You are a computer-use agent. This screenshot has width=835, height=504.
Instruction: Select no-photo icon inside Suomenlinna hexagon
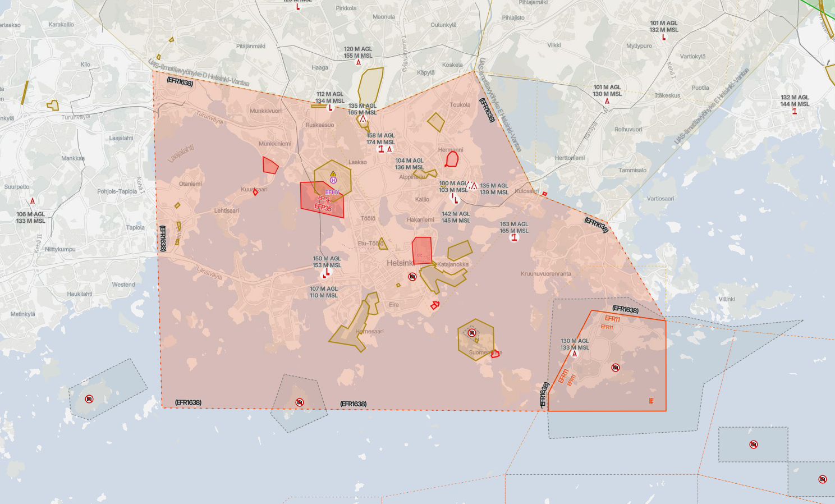(x=471, y=333)
